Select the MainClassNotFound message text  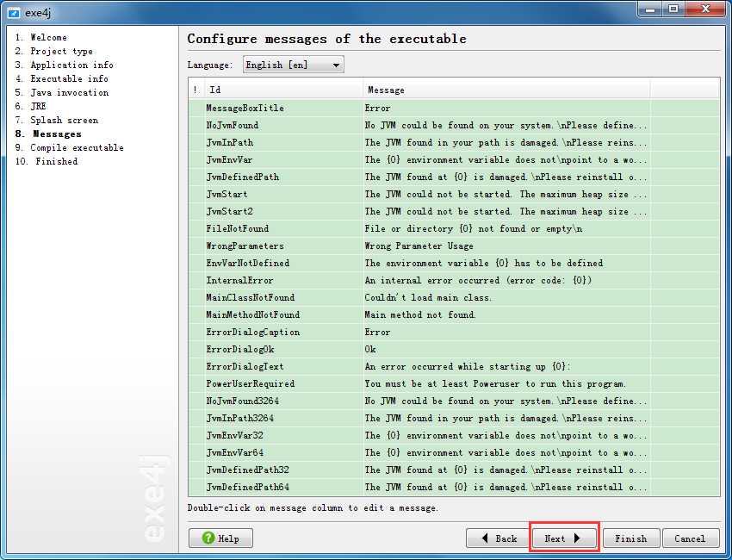tap(428, 297)
